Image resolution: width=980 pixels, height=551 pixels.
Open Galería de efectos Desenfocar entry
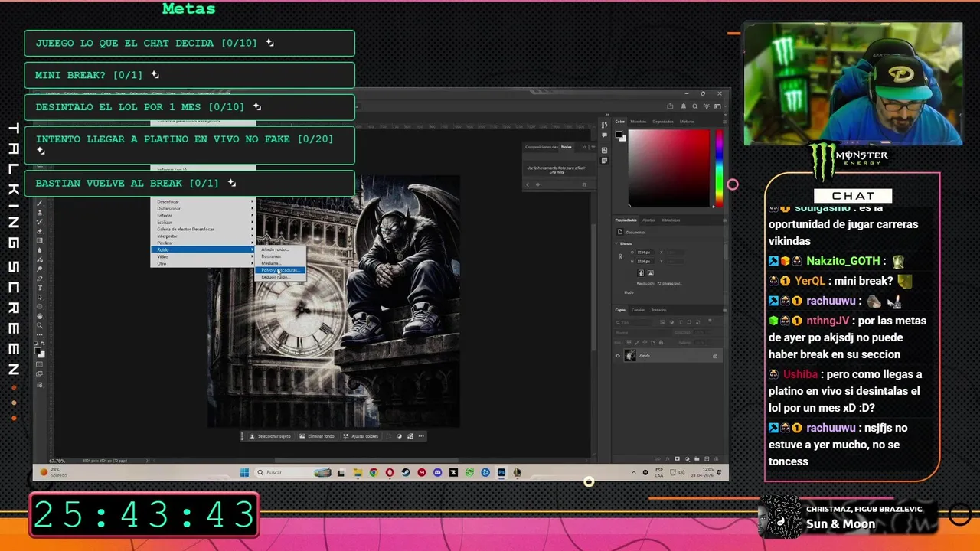tap(204, 229)
